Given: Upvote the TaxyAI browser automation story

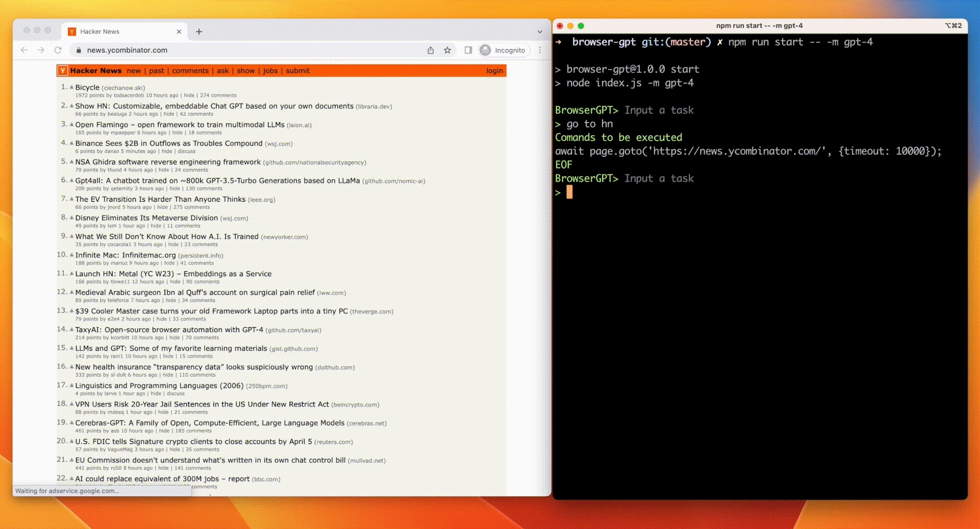Looking at the screenshot, I should (71, 330).
